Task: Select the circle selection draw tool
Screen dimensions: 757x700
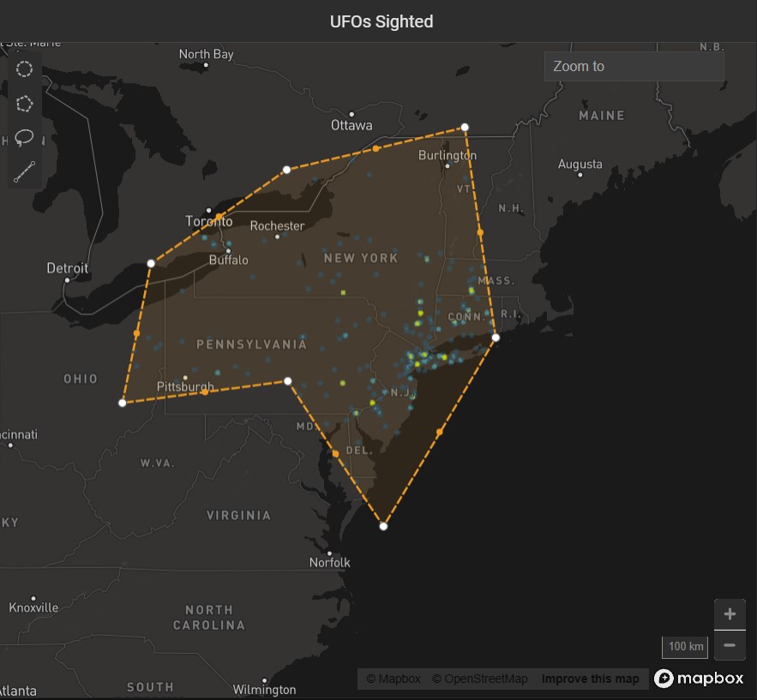Action: pos(25,69)
